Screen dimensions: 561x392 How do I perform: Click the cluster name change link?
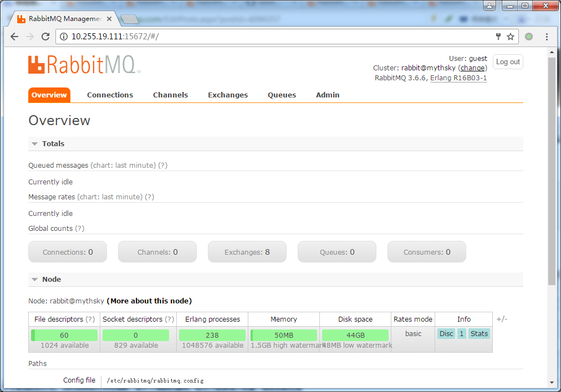473,68
